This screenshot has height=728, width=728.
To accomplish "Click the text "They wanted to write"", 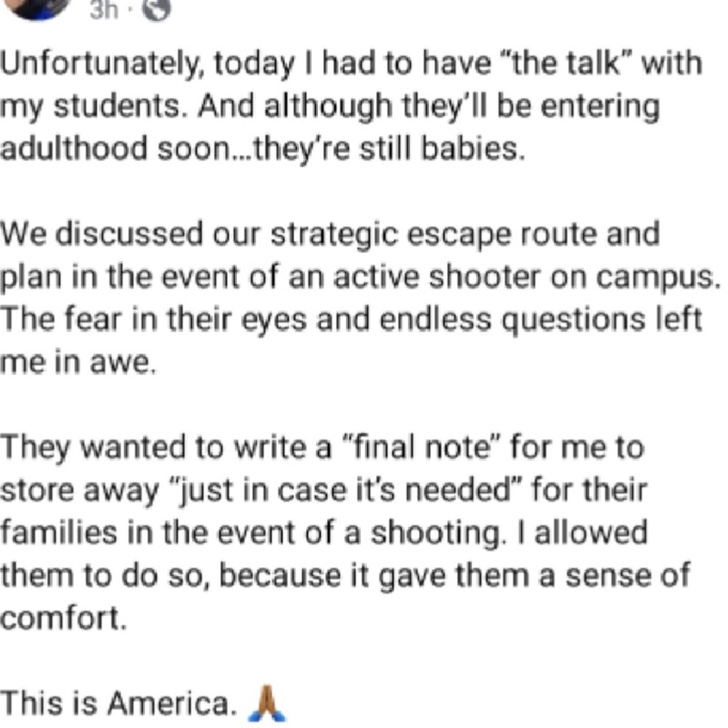I will [155, 447].
